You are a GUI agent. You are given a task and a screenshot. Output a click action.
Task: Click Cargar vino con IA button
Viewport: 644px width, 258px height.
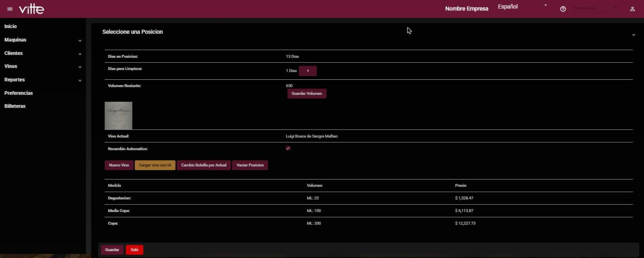155,165
